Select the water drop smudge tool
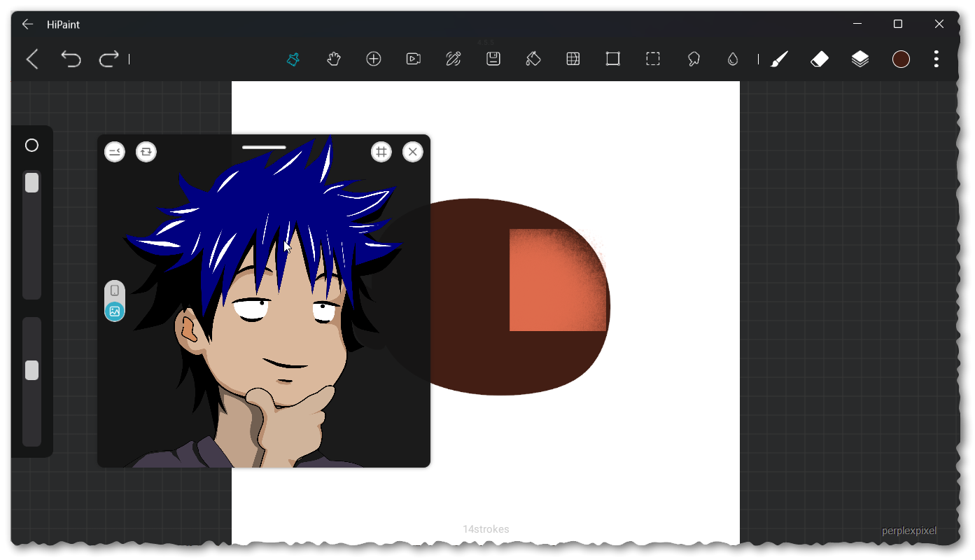The width and height of the screenshot is (975, 560). tap(733, 59)
